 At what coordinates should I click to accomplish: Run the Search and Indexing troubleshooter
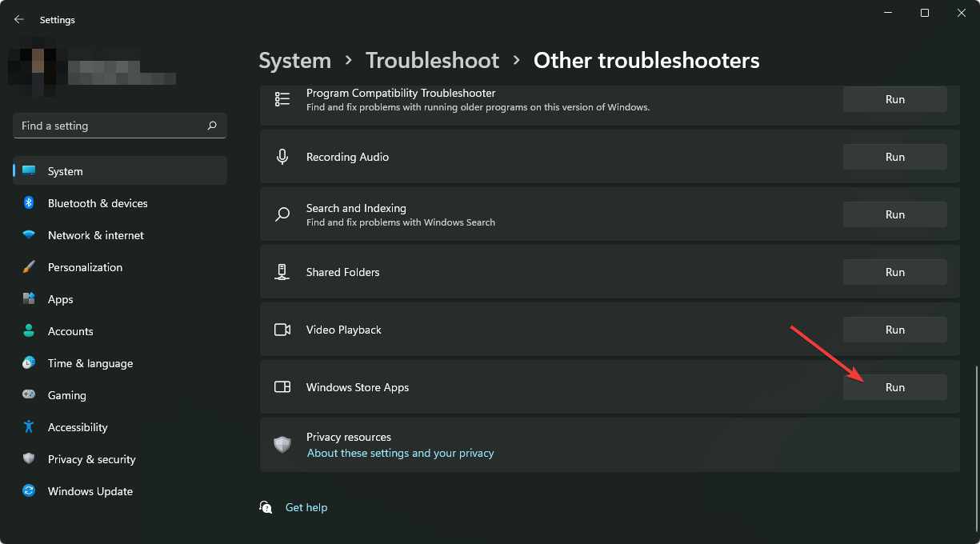[x=894, y=214]
